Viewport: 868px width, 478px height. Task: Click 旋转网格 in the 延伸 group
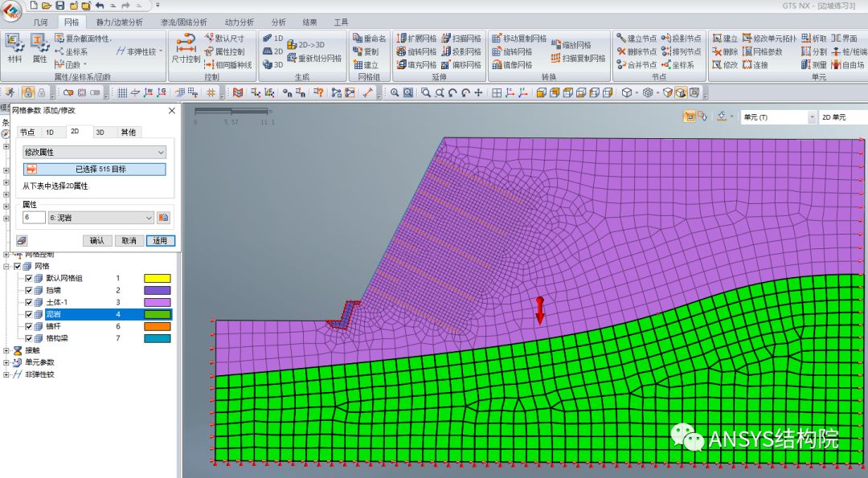click(x=416, y=51)
